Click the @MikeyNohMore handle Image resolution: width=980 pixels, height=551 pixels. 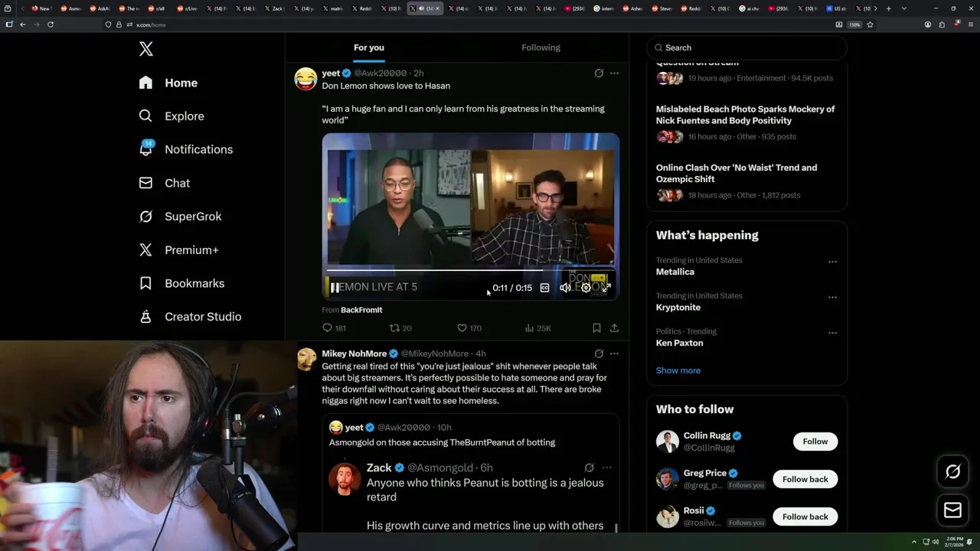click(x=435, y=354)
